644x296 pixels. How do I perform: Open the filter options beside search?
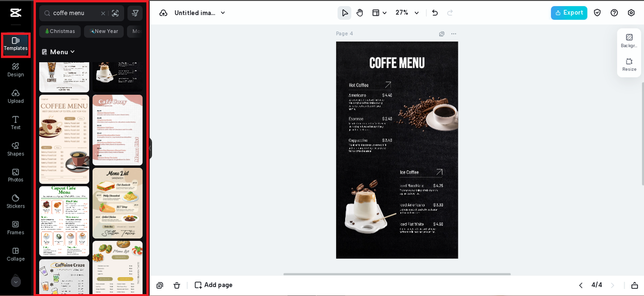click(x=135, y=13)
